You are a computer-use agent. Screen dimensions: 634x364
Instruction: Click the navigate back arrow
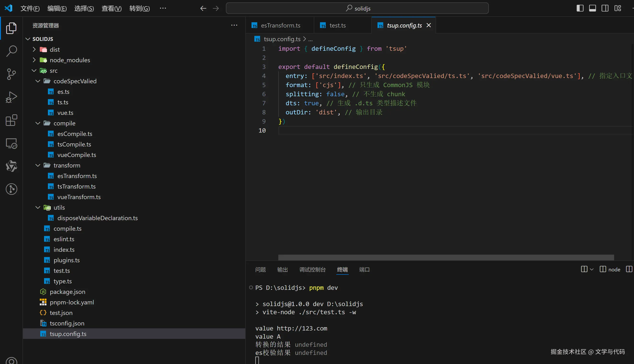pos(203,9)
